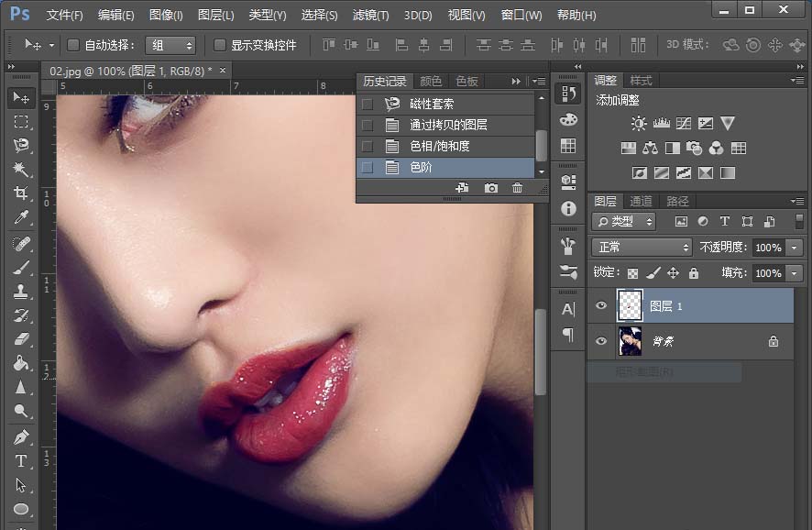Switch to the 通道 tab

point(641,201)
